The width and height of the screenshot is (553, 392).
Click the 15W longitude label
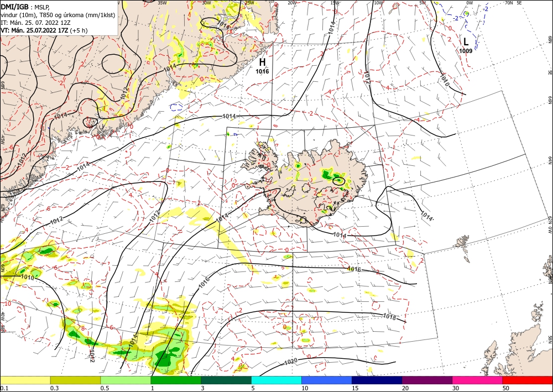pos(335,3)
